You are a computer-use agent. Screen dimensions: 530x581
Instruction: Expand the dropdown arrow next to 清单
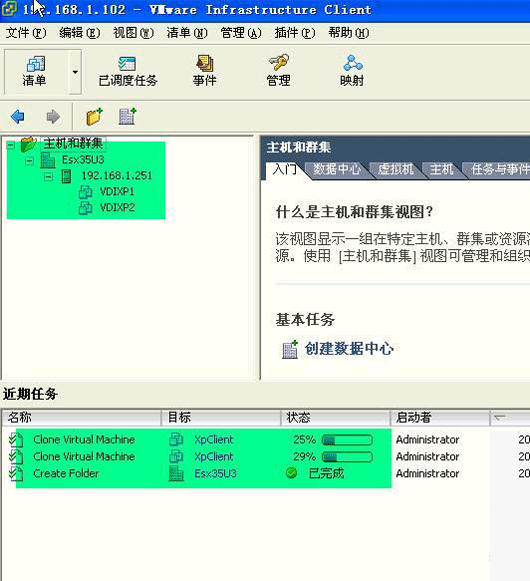coord(75,72)
